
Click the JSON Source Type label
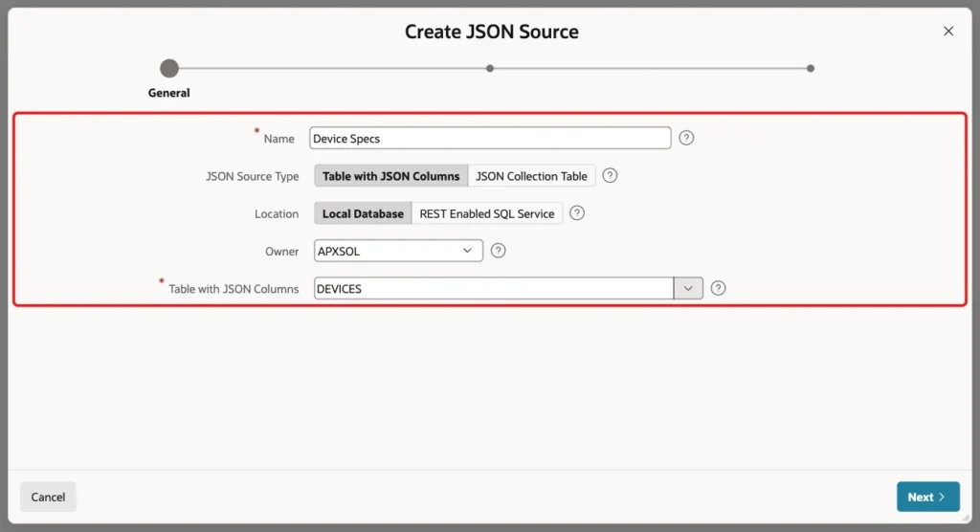(x=252, y=176)
